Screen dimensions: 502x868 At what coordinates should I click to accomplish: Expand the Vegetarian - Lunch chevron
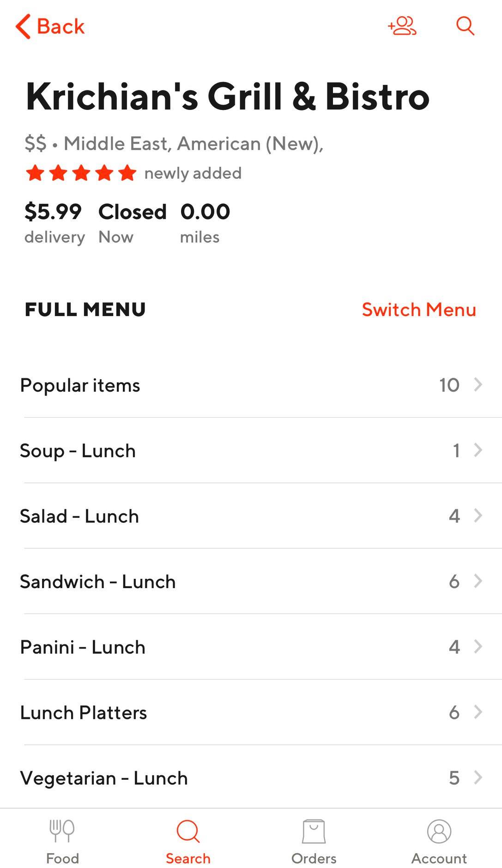478,778
